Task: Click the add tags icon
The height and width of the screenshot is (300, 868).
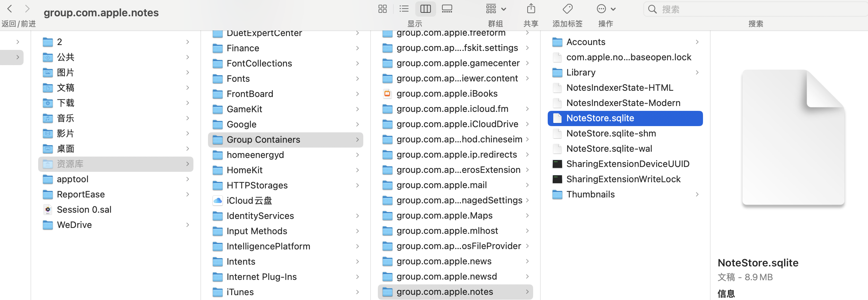Action: (x=567, y=9)
